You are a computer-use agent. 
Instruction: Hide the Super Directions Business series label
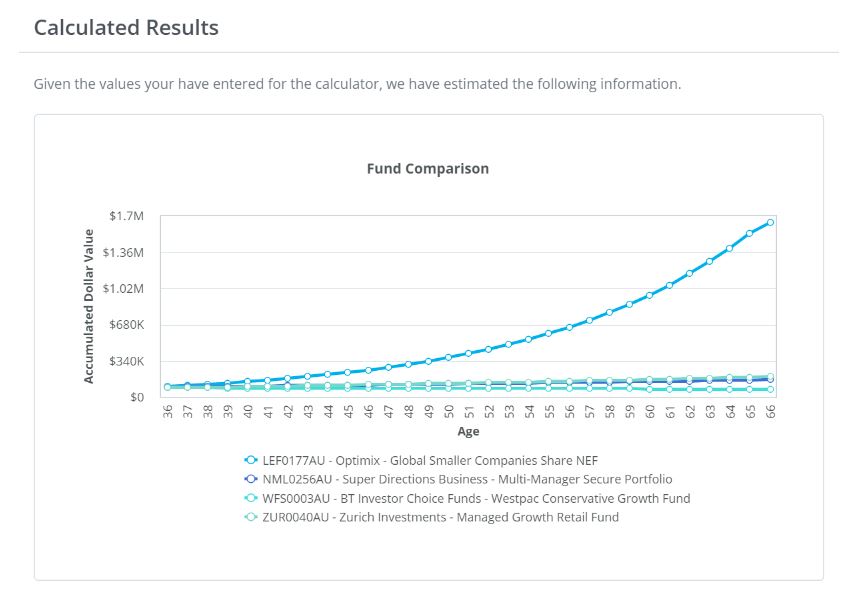(467, 479)
